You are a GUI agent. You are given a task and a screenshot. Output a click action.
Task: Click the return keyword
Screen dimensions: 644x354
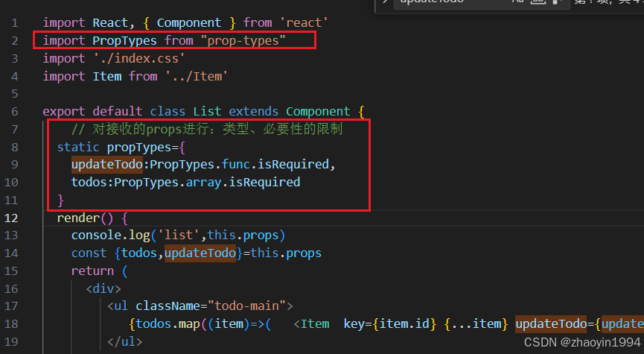92,271
